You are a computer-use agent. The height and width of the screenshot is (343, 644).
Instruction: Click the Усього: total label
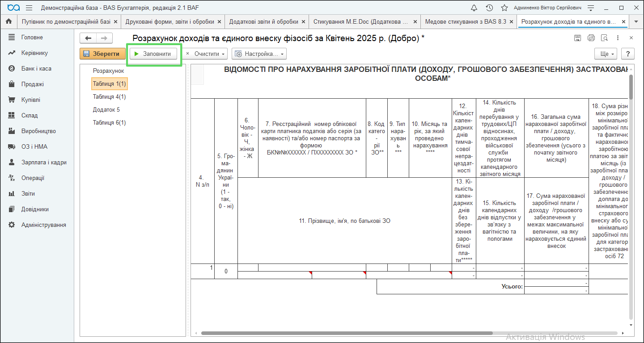512,286
